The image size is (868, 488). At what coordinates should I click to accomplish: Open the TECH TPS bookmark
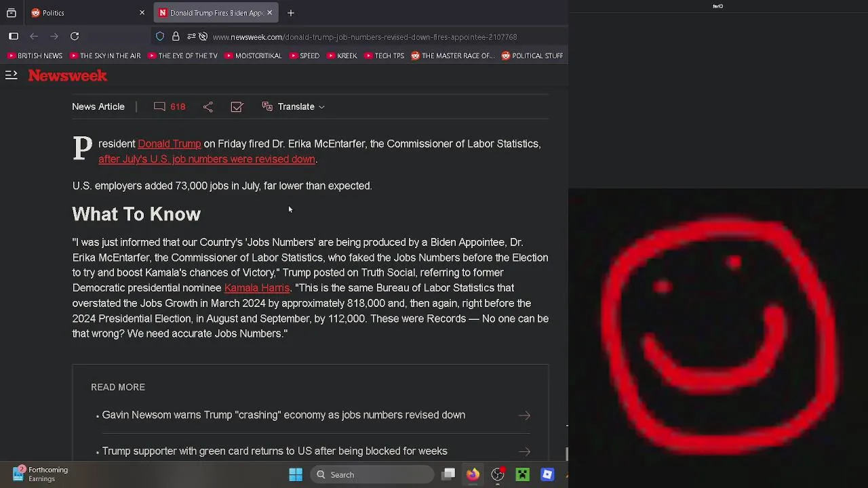pyautogui.click(x=384, y=56)
